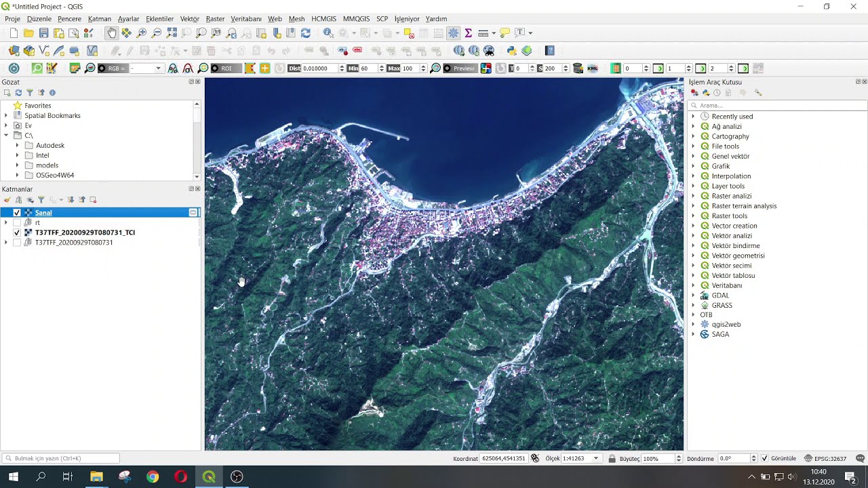Open the Proje menu
Image resolution: width=868 pixels, height=488 pixels.
pos(12,19)
